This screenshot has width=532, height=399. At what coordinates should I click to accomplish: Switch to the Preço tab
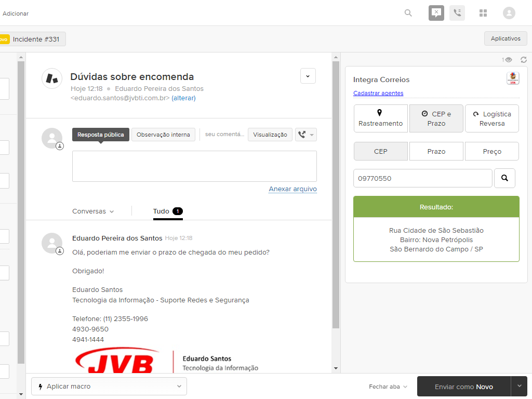[491, 151]
